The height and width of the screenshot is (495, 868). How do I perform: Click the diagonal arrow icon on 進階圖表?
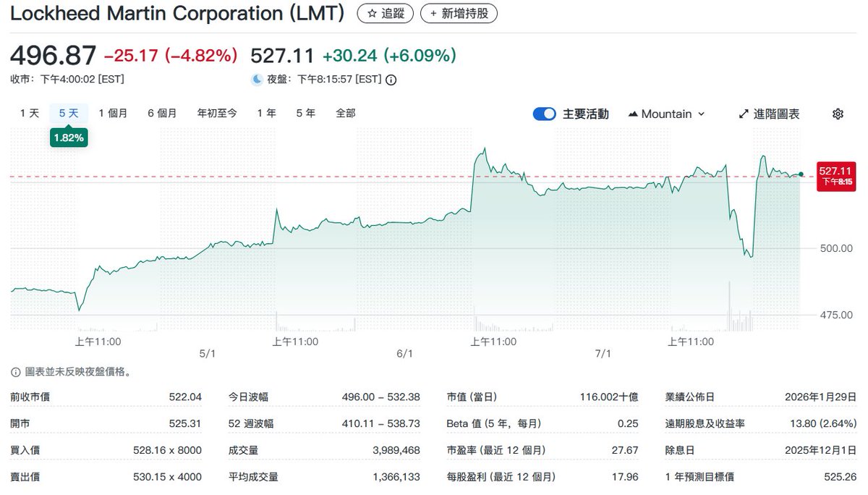[743, 114]
